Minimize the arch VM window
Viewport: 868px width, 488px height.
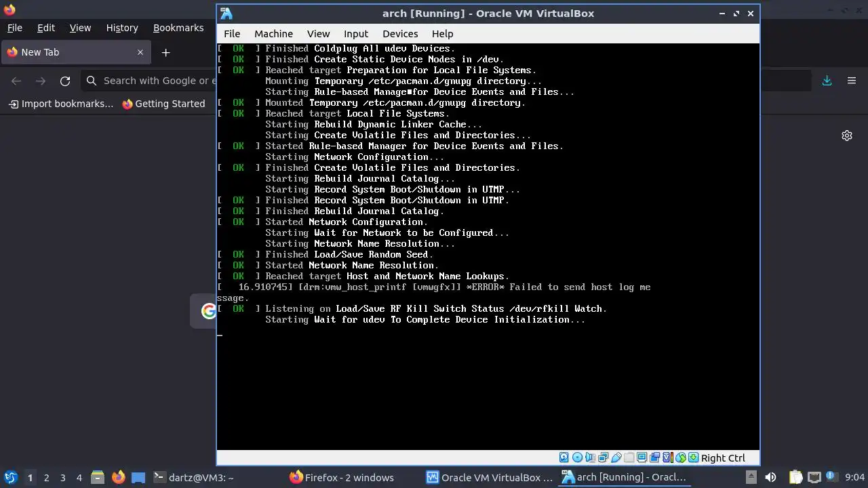point(722,14)
